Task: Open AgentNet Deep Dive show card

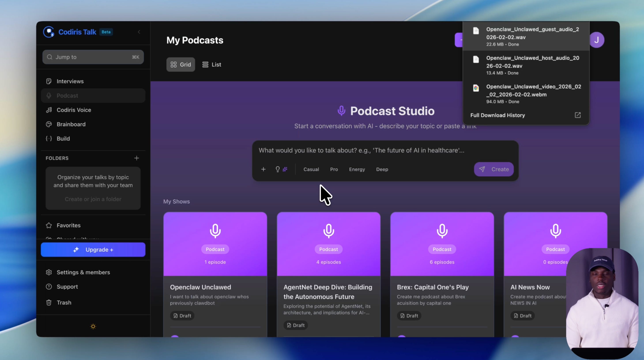Action: pos(329,275)
